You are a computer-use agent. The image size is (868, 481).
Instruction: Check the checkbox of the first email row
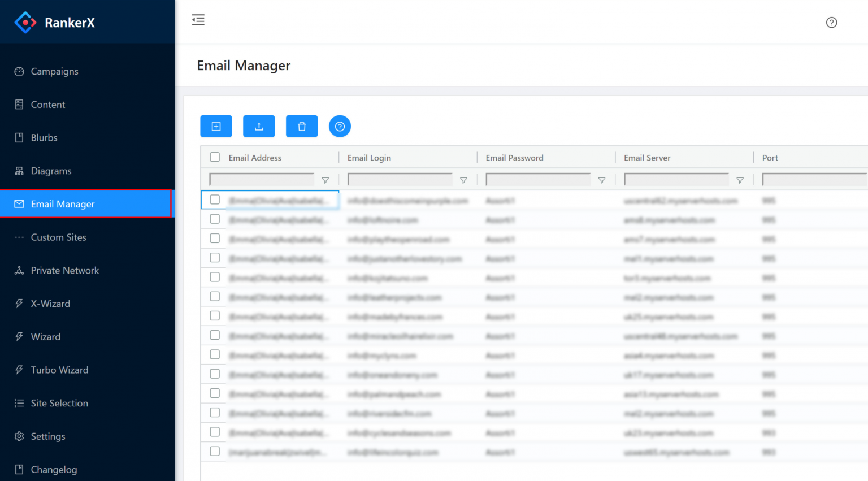215,200
